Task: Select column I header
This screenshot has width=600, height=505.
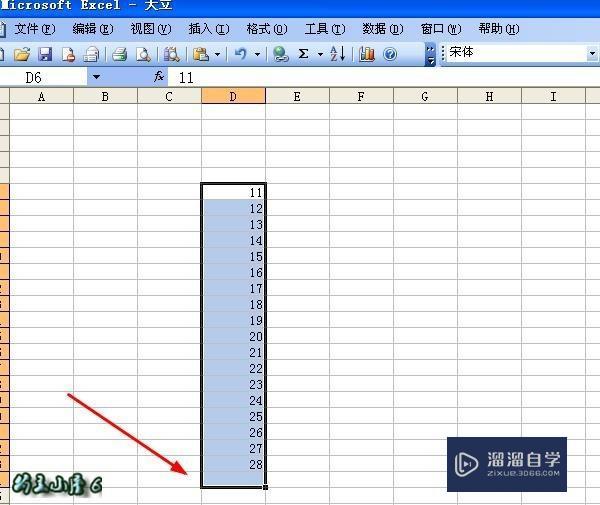Action: click(x=553, y=96)
